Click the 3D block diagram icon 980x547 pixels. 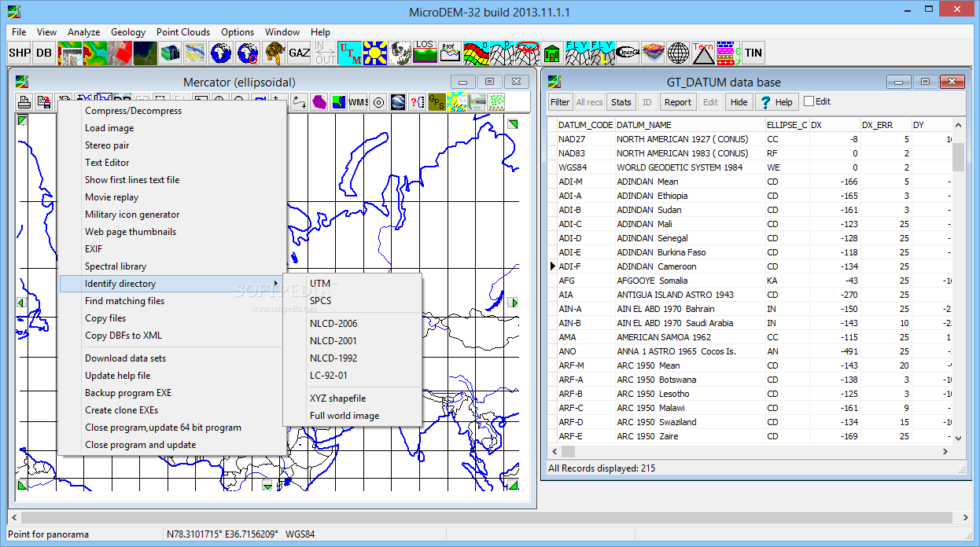click(170, 53)
